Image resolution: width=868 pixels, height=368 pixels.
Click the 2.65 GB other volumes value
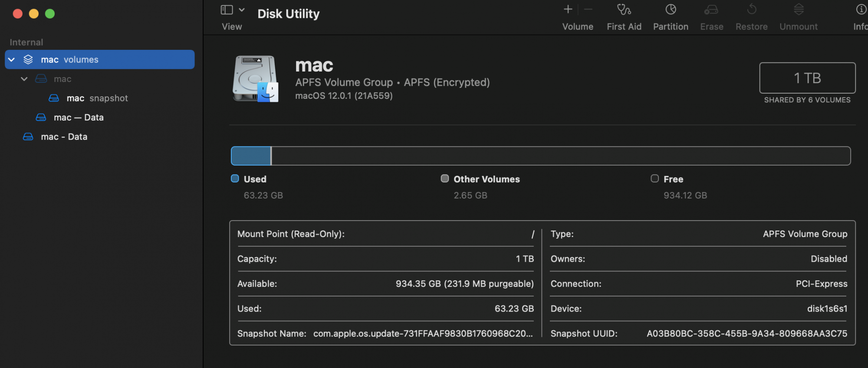click(470, 195)
